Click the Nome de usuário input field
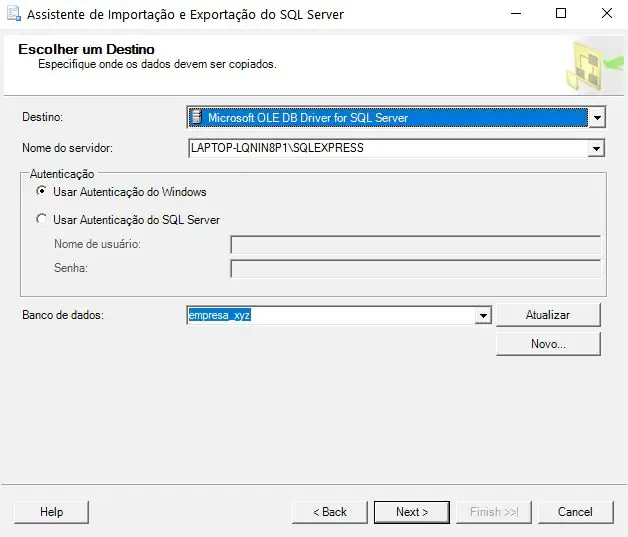This screenshot has height=537, width=628. click(x=415, y=244)
